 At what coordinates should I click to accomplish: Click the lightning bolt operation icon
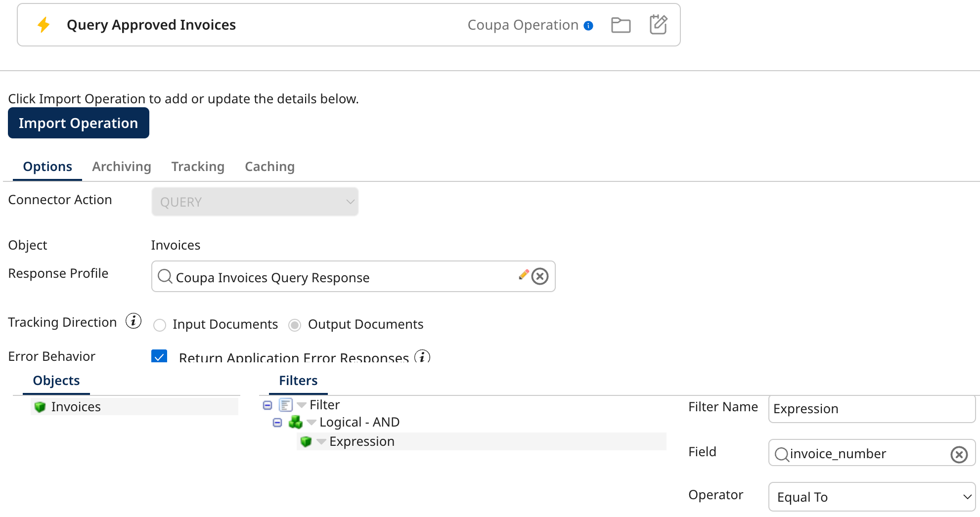(x=44, y=24)
